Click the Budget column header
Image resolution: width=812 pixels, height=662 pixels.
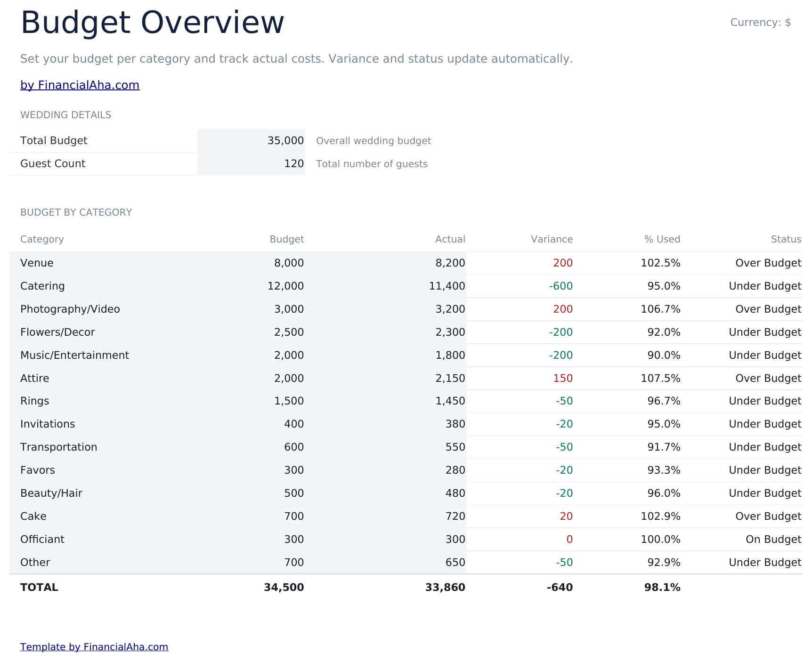click(287, 240)
